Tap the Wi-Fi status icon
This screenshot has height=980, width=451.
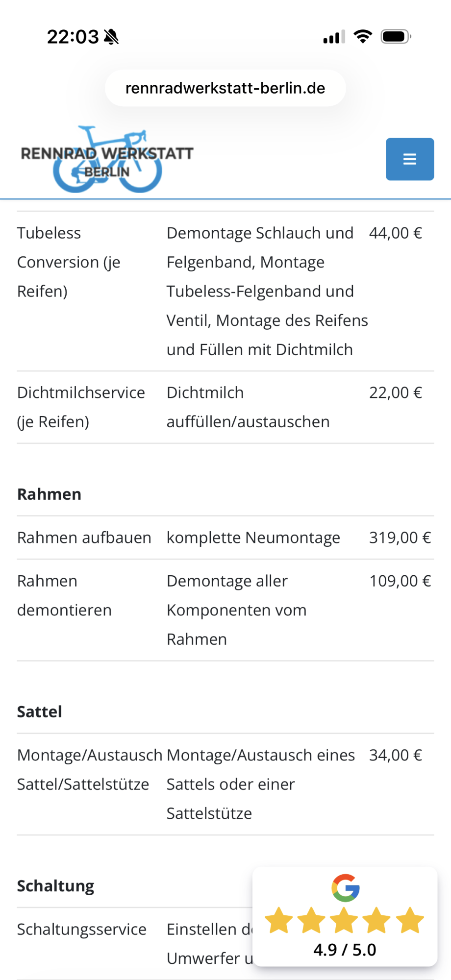[363, 37]
